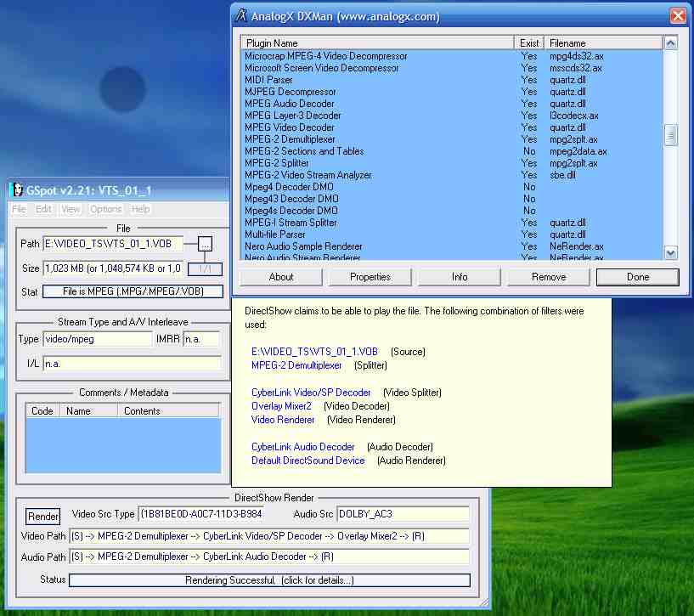Click the Video Path field
This screenshot has height=616, width=694.
pyautogui.click(x=269, y=536)
